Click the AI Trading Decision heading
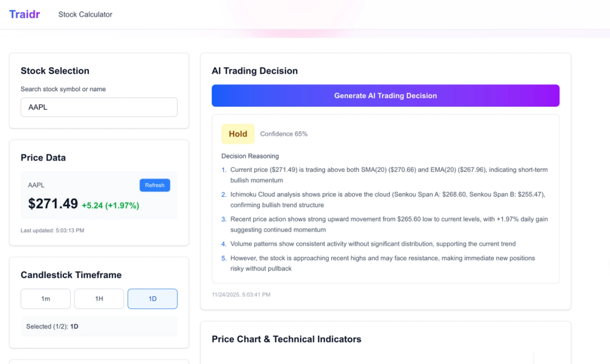 [x=254, y=71]
